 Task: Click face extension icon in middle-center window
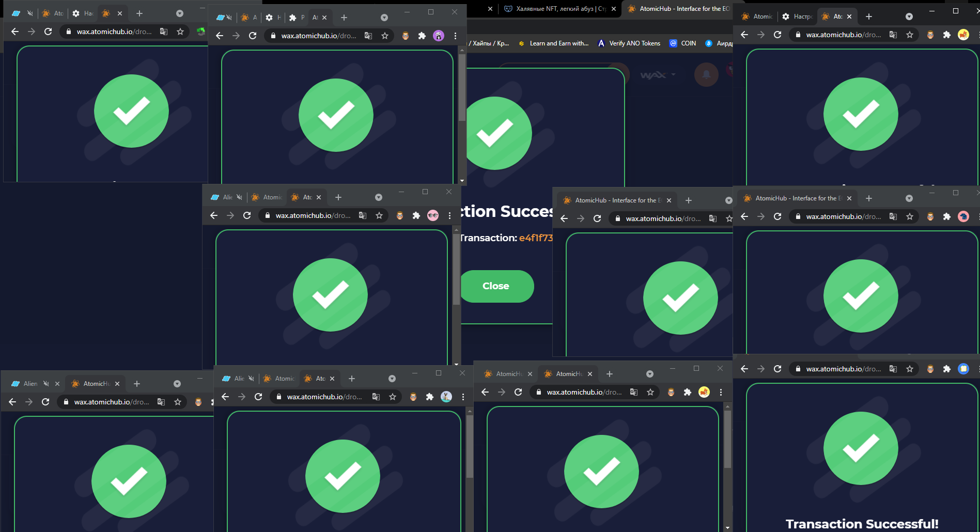pyautogui.click(x=400, y=215)
